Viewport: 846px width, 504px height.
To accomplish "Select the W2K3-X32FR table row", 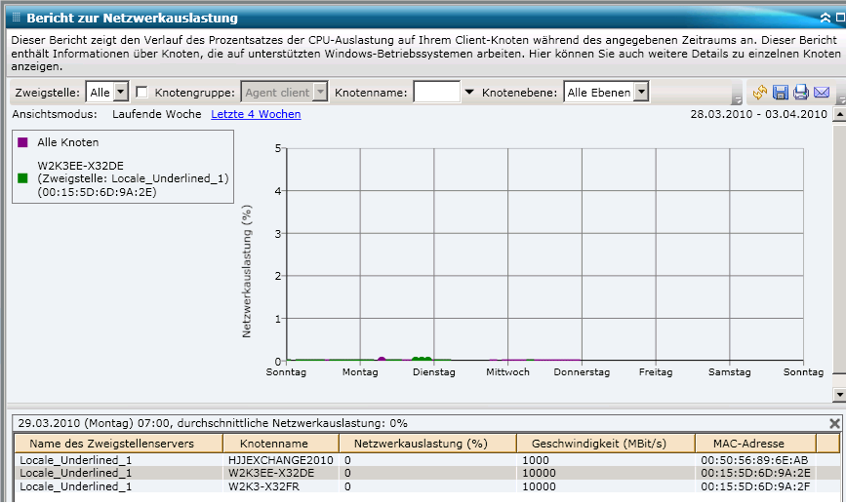I will pyautogui.click(x=426, y=486).
